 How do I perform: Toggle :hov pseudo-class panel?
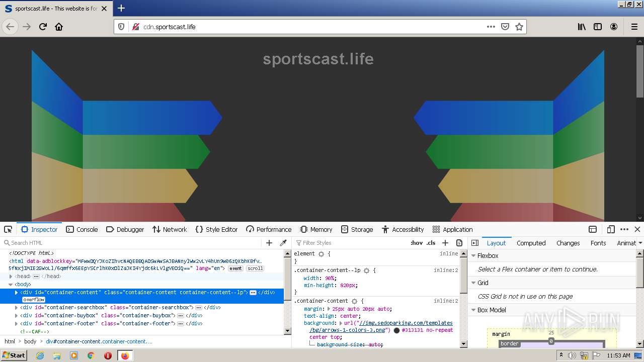click(x=417, y=243)
